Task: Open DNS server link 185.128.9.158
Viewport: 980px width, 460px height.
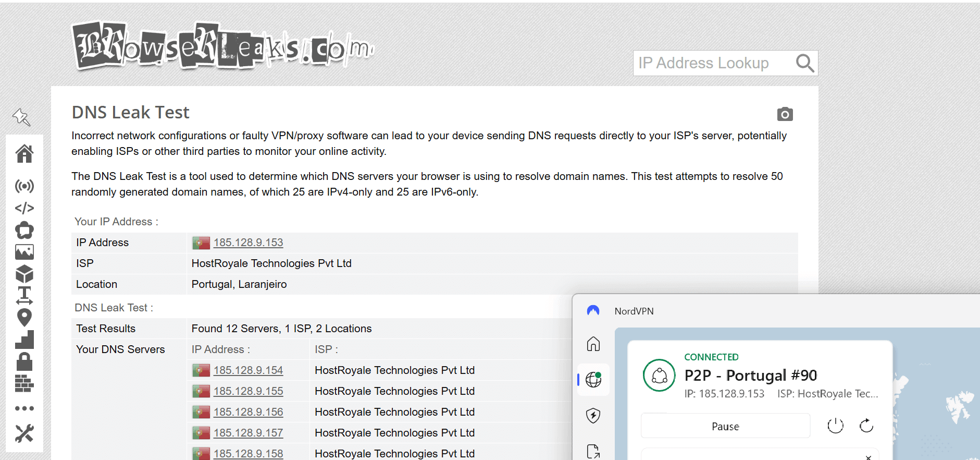Action: (x=248, y=453)
